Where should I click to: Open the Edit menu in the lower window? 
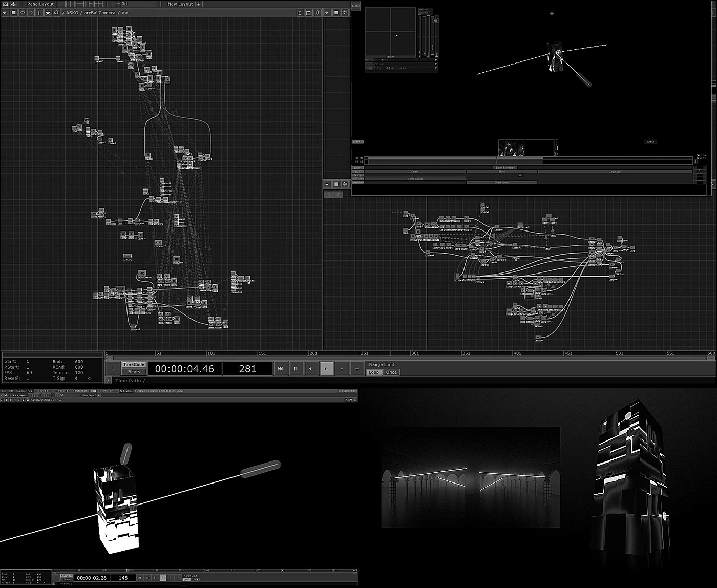tap(11, 391)
